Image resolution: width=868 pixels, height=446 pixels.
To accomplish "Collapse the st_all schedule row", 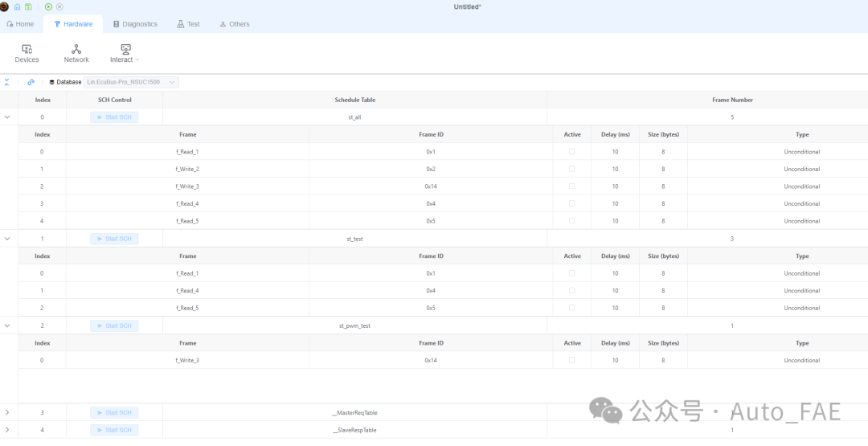I will pyautogui.click(x=7, y=117).
